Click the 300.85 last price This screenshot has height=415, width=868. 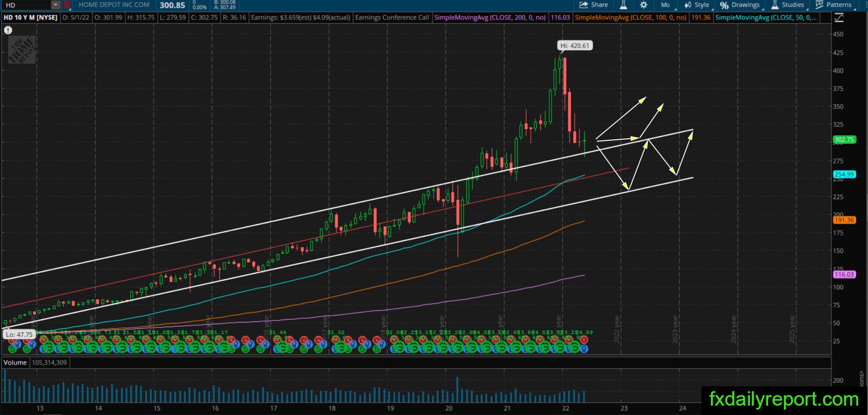point(172,5)
